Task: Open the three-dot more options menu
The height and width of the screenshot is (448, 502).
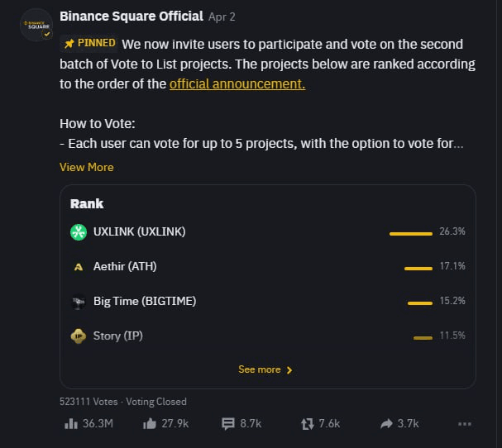Action: (x=465, y=424)
